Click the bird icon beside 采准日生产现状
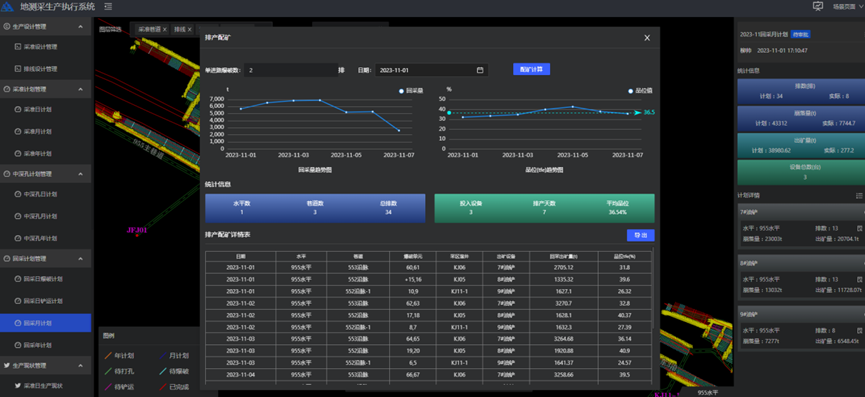 click(18, 385)
